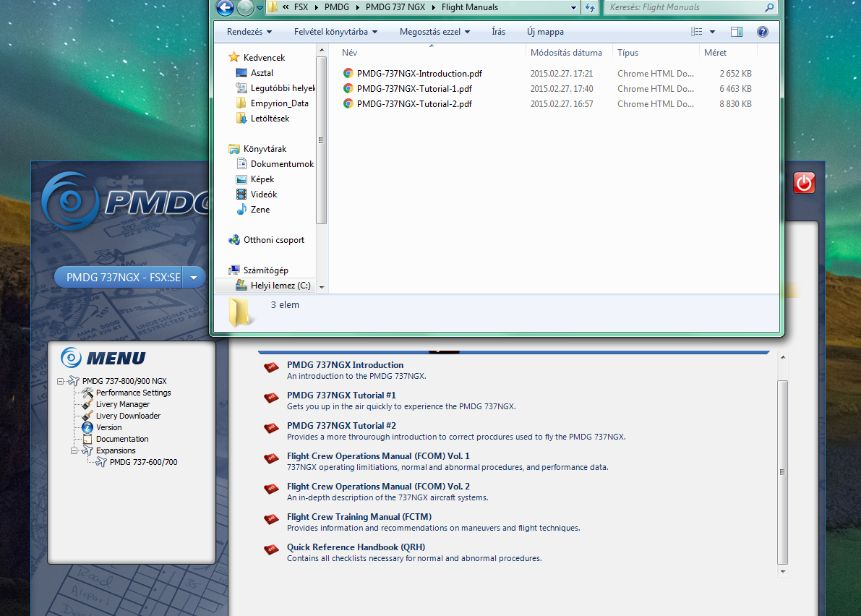Expand the view options dropdown arrow
Screen dimensions: 861x616
pos(712,32)
